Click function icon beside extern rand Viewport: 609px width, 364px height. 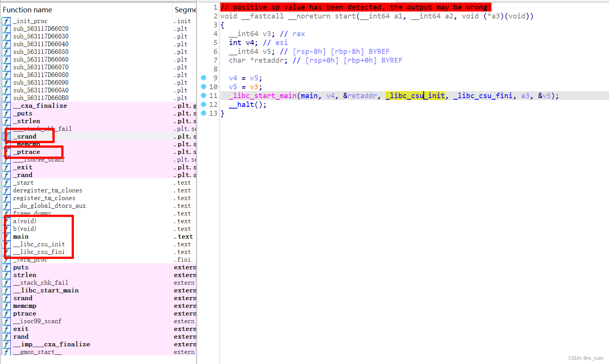pos(6,337)
